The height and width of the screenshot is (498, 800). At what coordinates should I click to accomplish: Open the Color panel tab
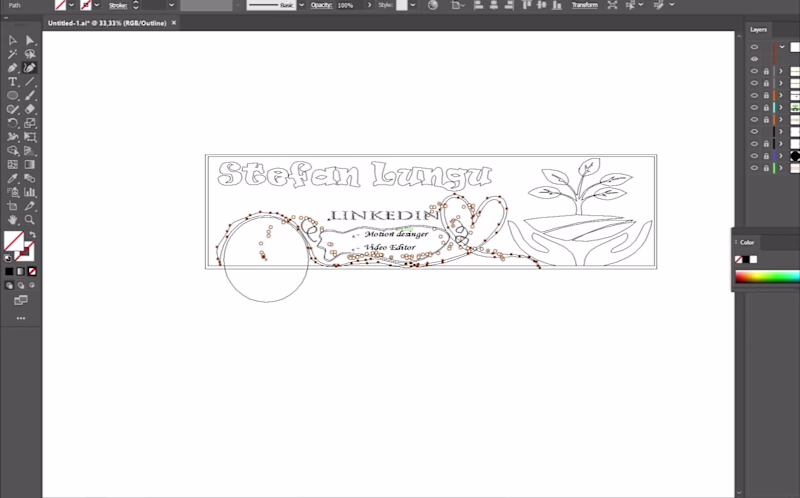pos(747,242)
